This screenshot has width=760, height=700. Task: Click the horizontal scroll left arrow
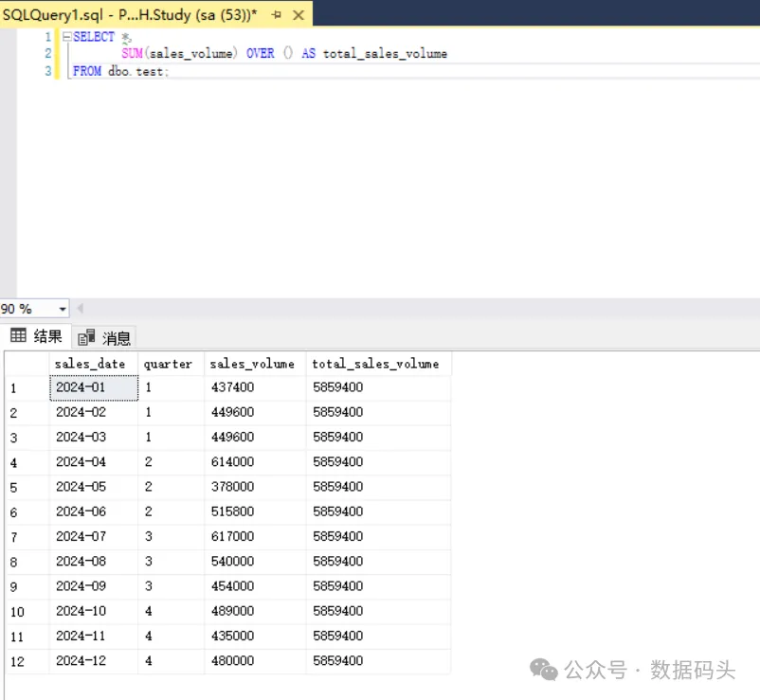pyautogui.click(x=81, y=309)
